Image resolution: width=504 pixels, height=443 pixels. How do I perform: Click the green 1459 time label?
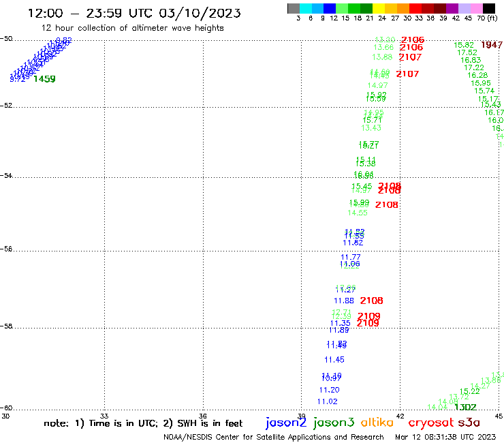click(45, 79)
